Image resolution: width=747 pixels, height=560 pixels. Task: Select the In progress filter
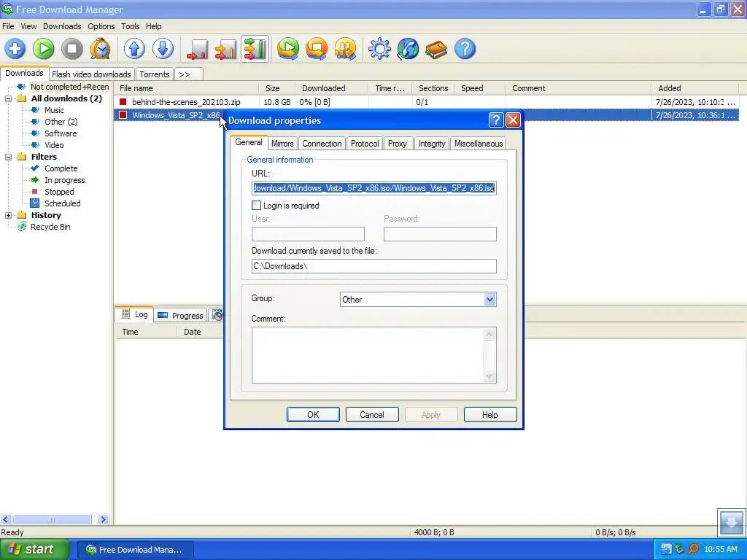tap(65, 180)
